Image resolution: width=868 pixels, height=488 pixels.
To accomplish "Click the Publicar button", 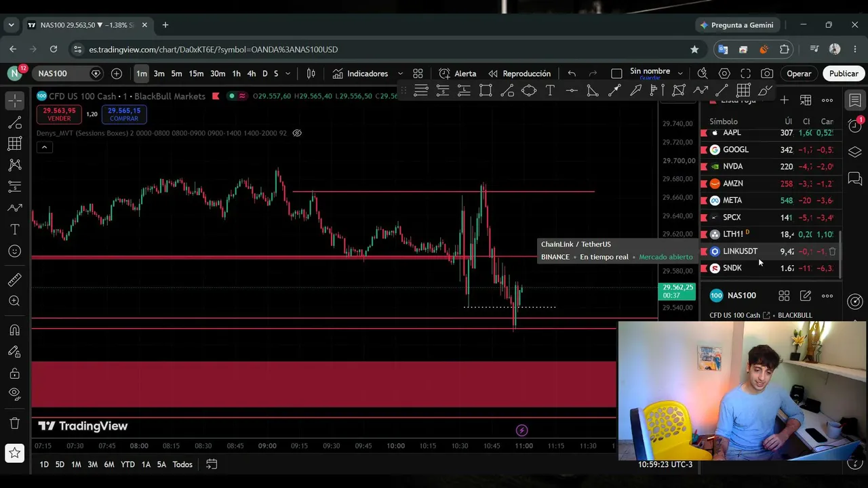I will click(x=844, y=73).
